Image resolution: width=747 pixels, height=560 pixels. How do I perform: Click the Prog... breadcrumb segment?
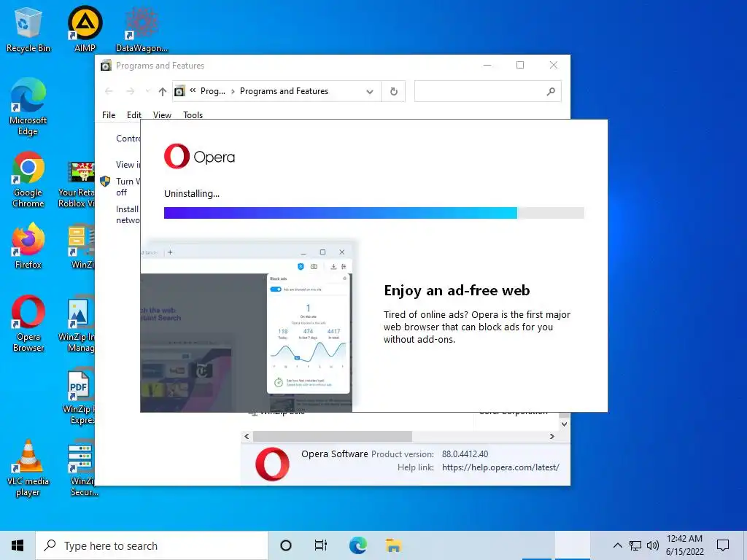point(213,91)
